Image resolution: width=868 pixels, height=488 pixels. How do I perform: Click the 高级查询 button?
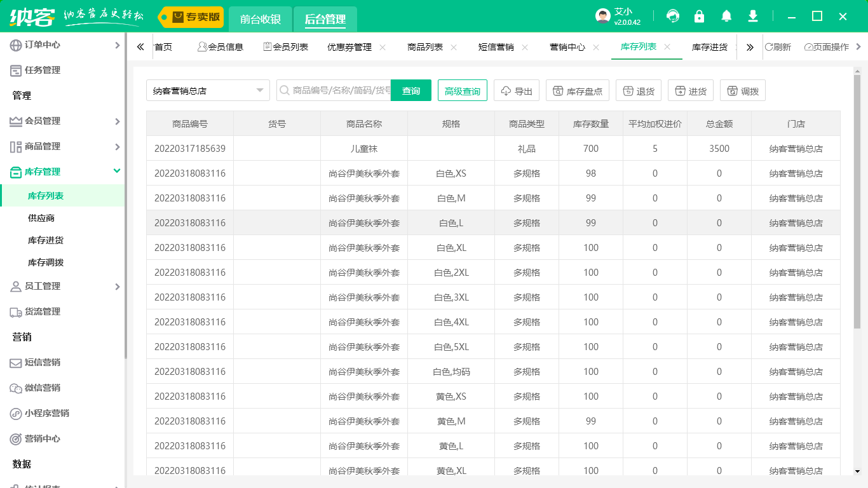(463, 91)
